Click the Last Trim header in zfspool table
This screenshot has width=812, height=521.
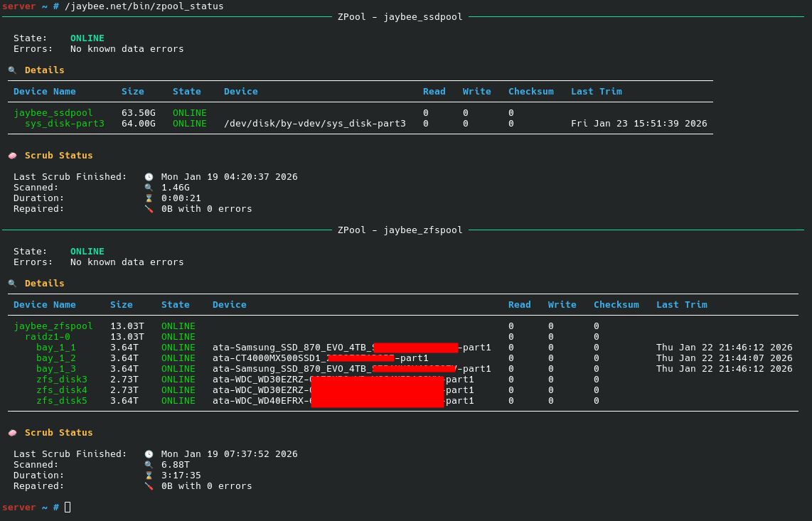point(681,304)
